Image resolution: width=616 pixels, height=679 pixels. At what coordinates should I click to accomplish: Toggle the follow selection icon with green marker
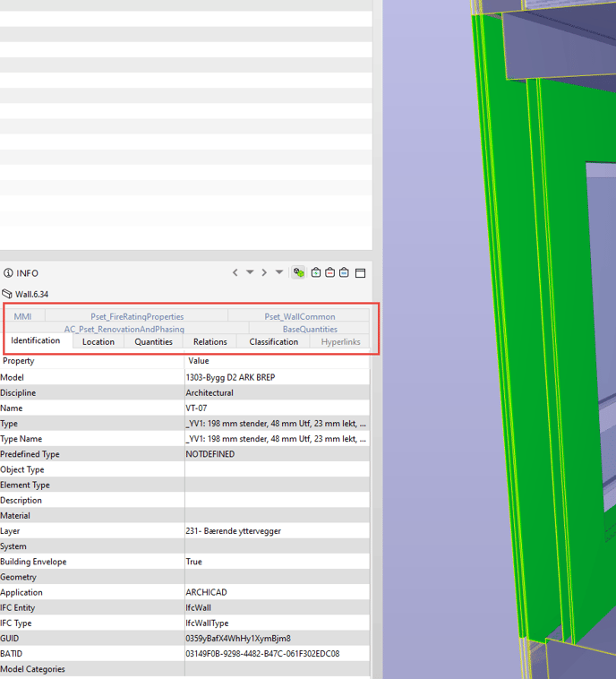tap(298, 272)
